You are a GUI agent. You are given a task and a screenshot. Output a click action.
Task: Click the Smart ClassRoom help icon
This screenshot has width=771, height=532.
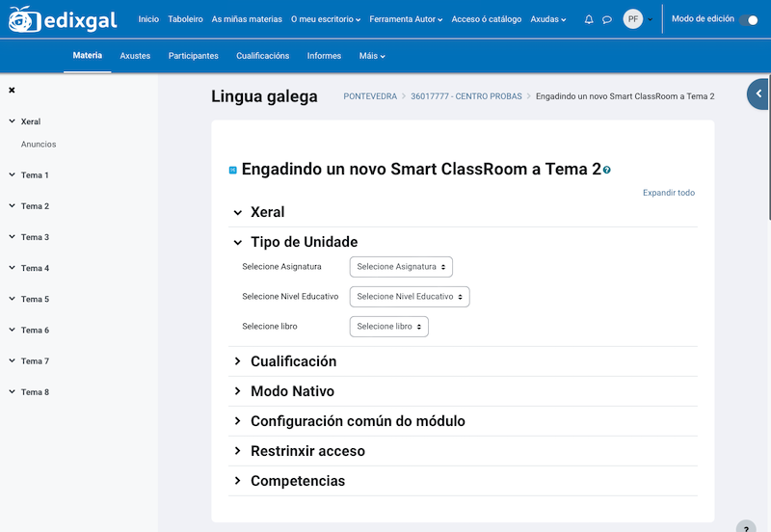[607, 171]
